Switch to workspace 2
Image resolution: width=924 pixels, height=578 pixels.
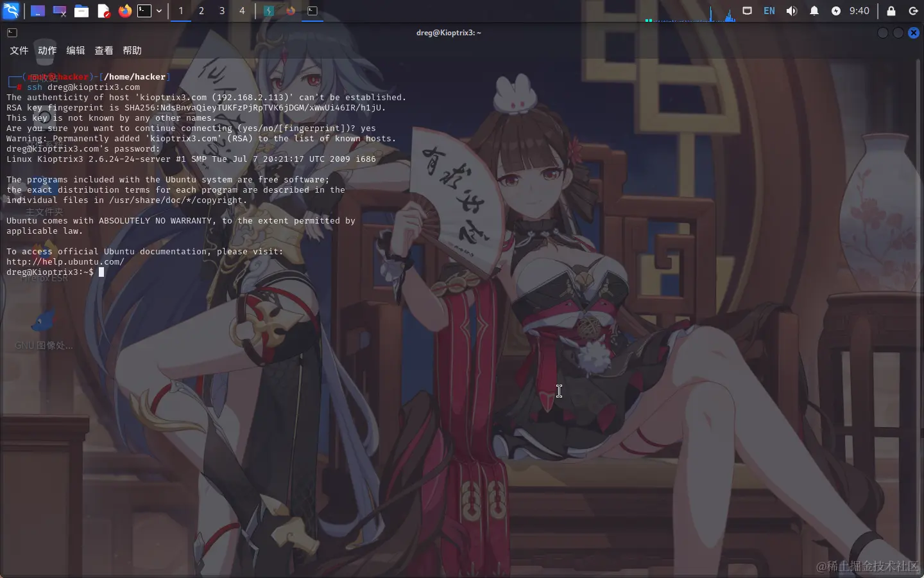coord(201,11)
